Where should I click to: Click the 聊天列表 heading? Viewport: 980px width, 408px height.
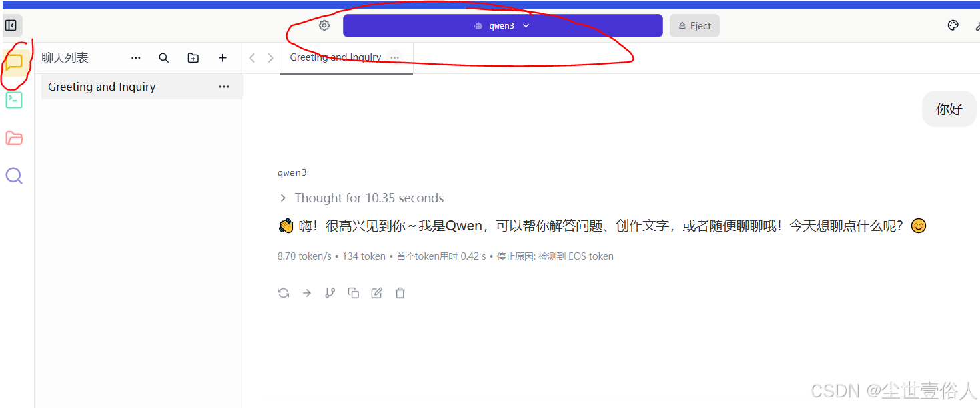[65, 58]
